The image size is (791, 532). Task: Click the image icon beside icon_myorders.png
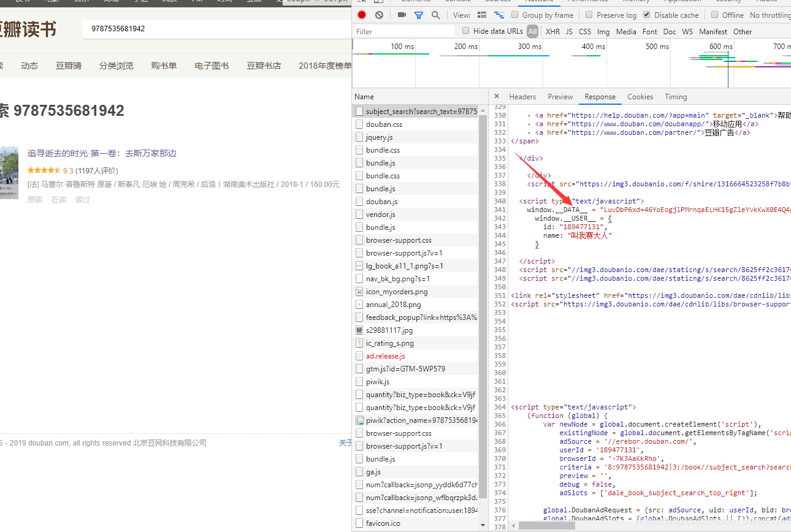click(360, 292)
